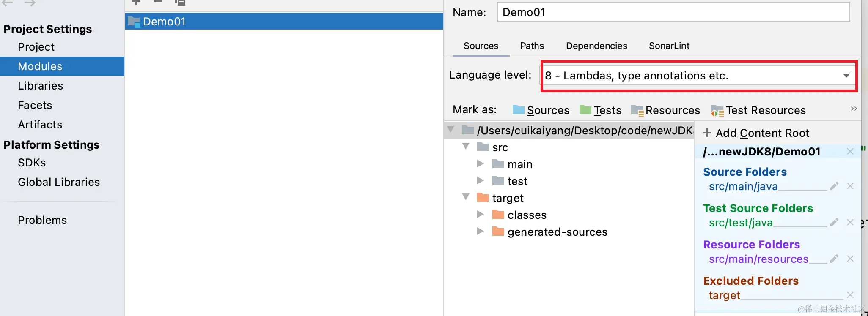This screenshot has height=316, width=868.
Task: Switch to the Paths tab
Action: point(532,46)
